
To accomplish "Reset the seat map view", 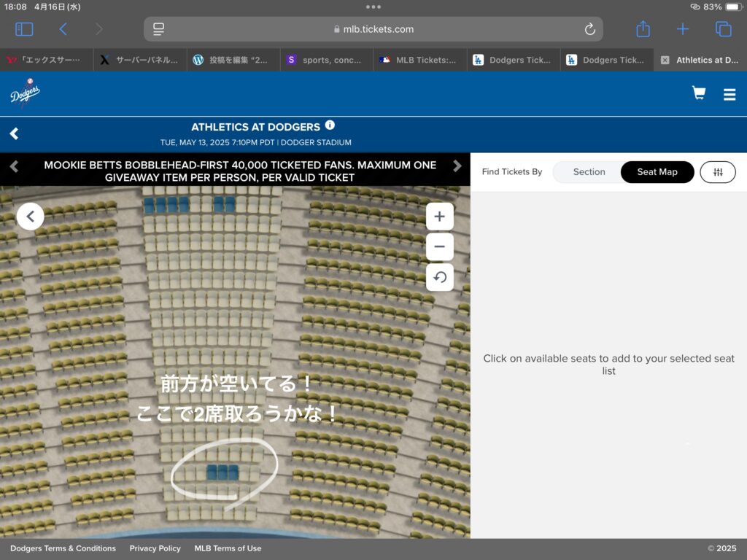I will 440,277.
